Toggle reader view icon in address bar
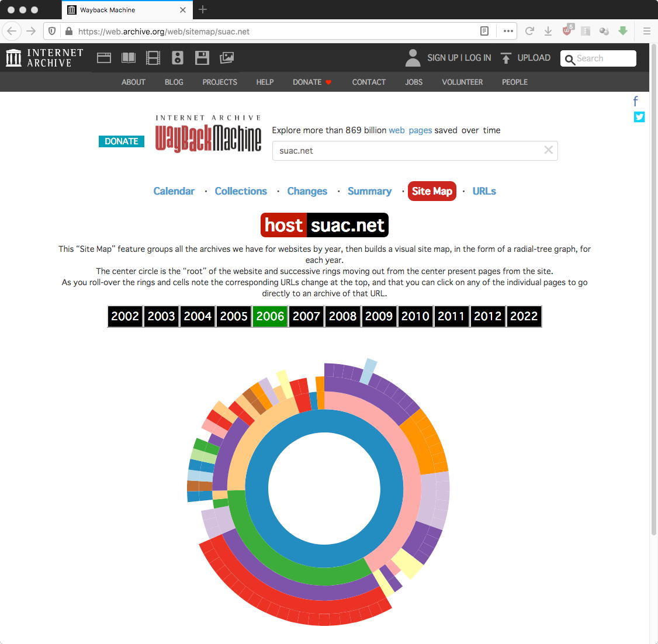 pos(484,31)
